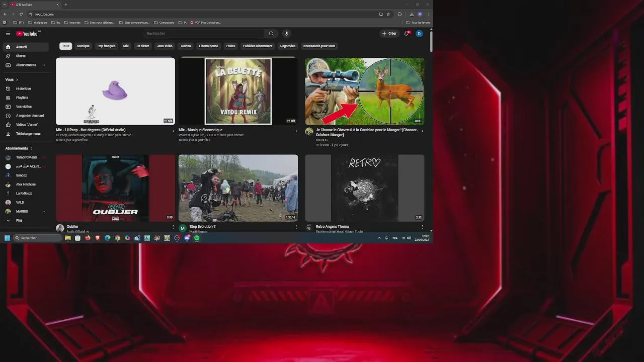Click the YouTube search field
The height and width of the screenshot is (362, 644).
(204, 34)
